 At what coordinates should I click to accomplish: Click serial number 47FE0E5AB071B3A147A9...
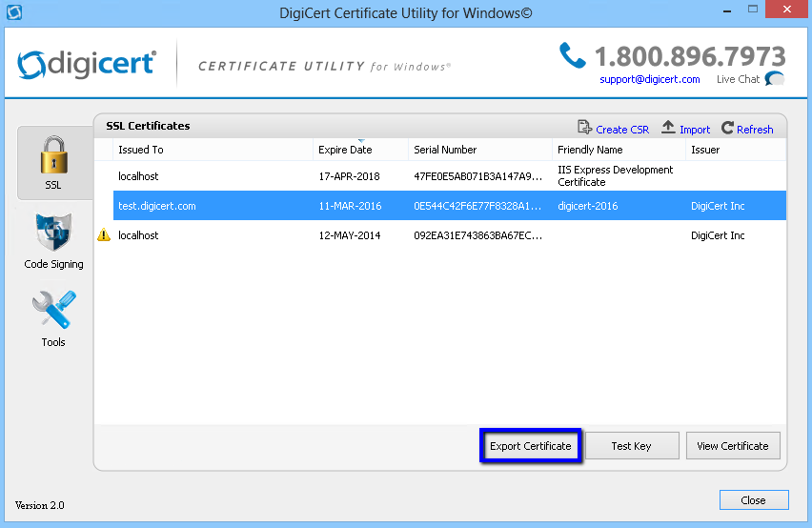click(x=478, y=176)
